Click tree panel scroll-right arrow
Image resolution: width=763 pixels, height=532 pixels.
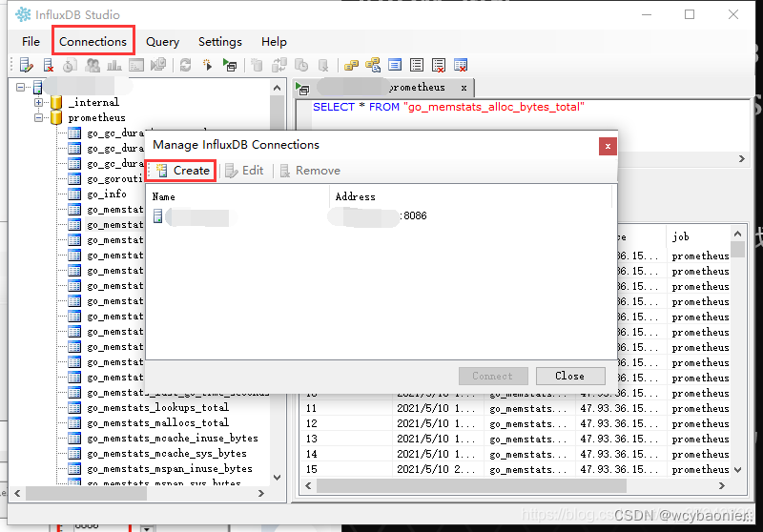tap(261, 493)
